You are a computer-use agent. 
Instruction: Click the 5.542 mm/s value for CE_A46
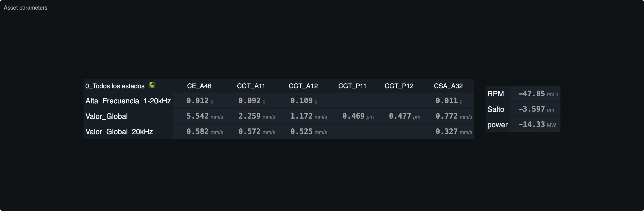tap(205, 116)
